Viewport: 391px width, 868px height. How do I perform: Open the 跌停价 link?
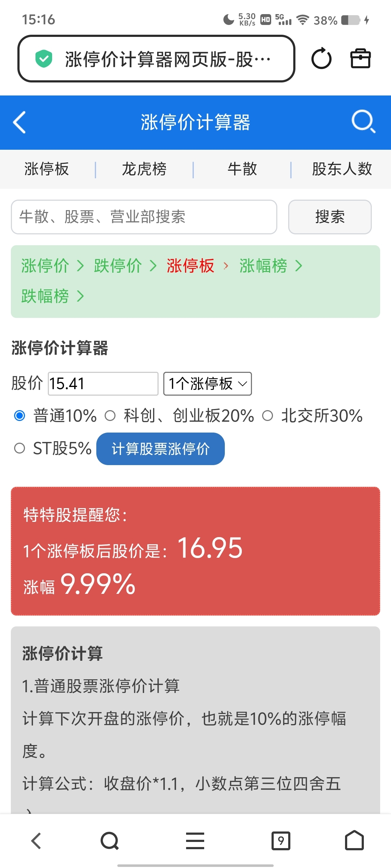(118, 266)
